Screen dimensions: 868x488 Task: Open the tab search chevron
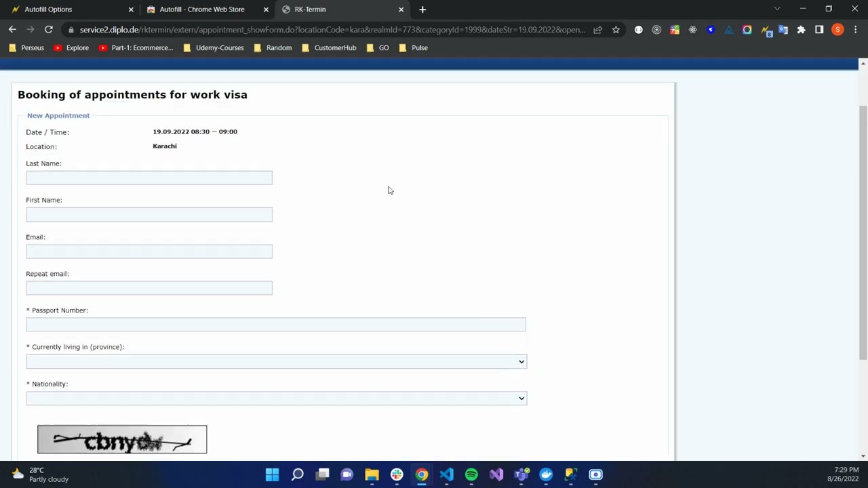(x=777, y=9)
